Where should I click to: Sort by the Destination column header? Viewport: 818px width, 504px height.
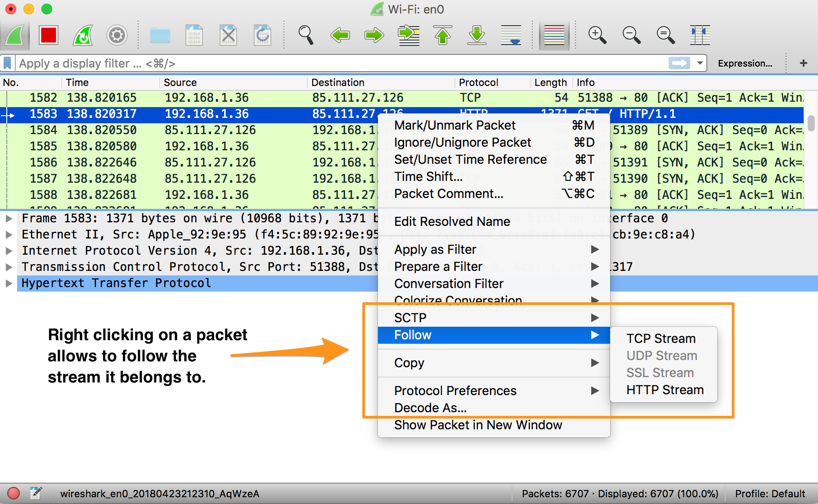[x=382, y=82]
